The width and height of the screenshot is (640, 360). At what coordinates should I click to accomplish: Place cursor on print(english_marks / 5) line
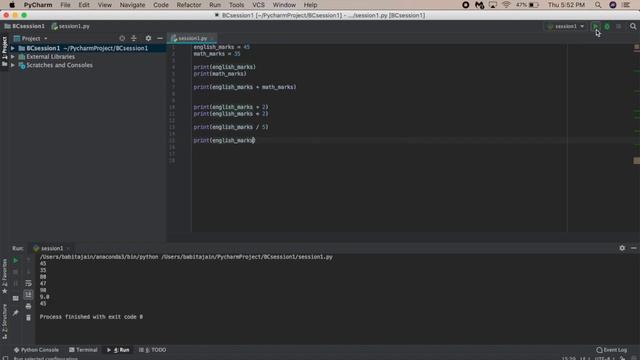(231, 127)
